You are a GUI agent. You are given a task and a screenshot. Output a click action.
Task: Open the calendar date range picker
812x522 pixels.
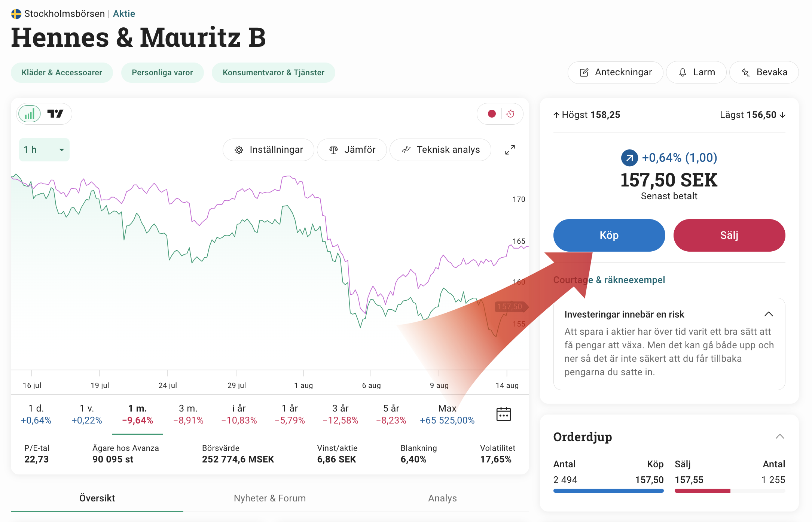coord(503,414)
